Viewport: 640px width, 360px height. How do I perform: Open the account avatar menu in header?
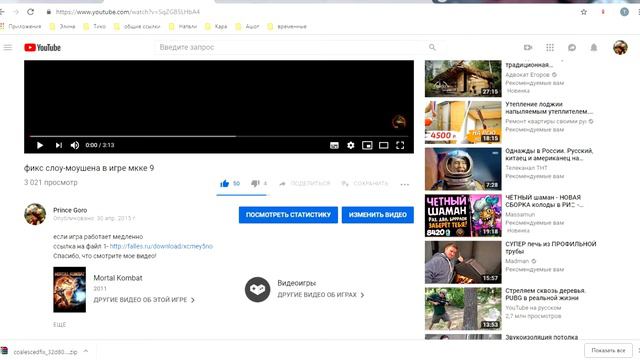coord(620,47)
